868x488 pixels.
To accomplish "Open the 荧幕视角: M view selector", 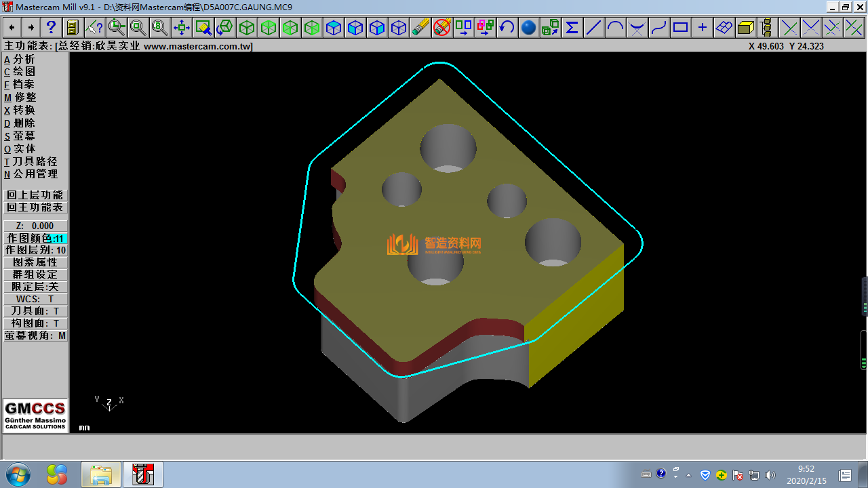I will pyautogui.click(x=35, y=335).
